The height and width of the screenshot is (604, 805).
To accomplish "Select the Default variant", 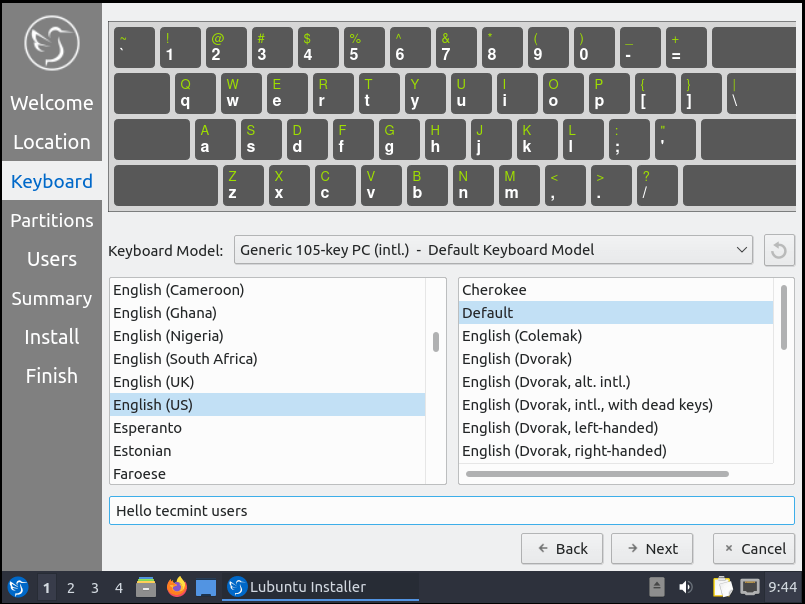I will pos(616,313).
